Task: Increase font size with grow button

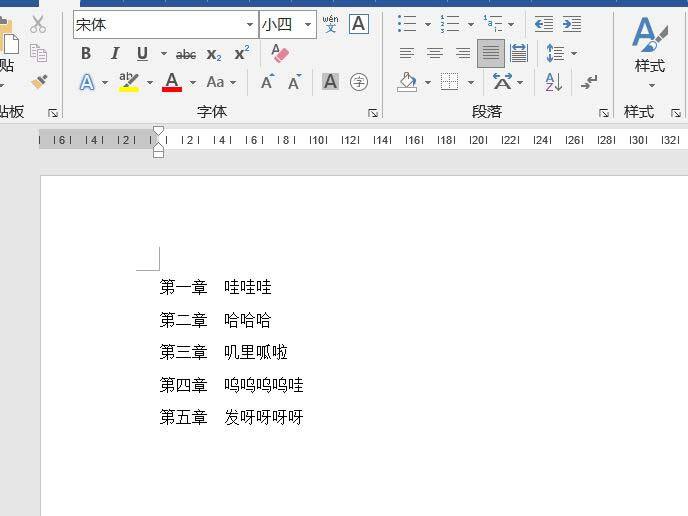Action: click(267, 82)
